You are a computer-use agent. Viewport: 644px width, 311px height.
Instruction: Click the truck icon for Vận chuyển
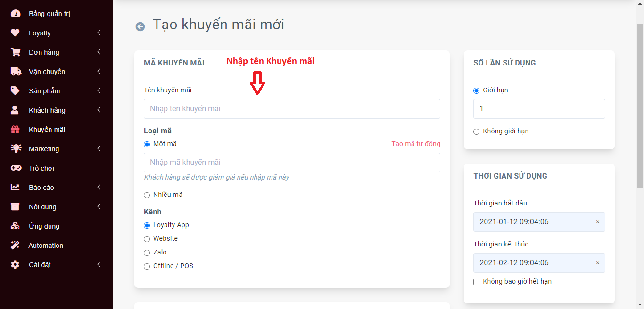tap(16, 72)
